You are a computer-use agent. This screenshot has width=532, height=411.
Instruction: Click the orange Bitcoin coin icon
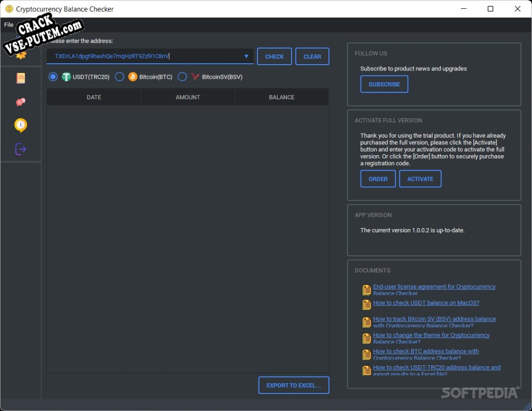(x=133, y=77)
